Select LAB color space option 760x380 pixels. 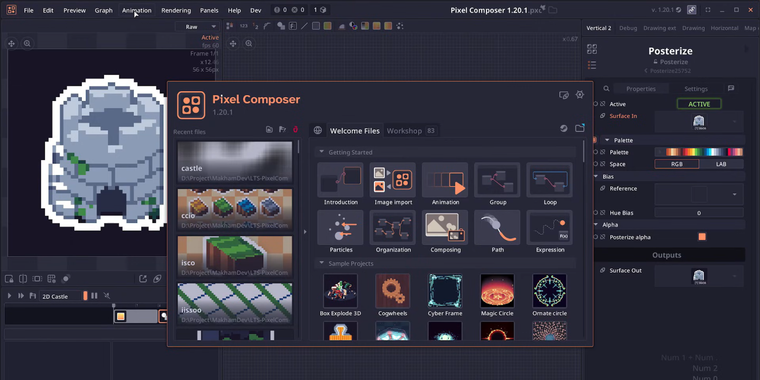[721, 164]
